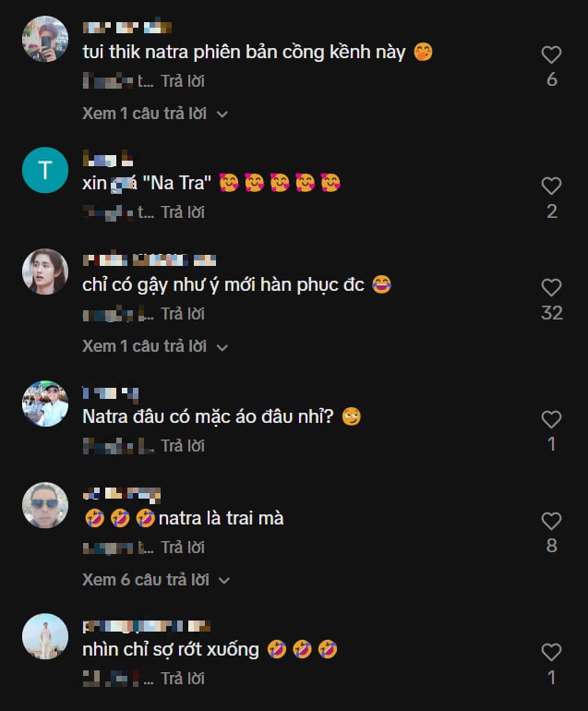Like the 'xin "Na Tra"' comment
Image resolution: width=588 pixels, height=711 pixels.
click(551, 187)
